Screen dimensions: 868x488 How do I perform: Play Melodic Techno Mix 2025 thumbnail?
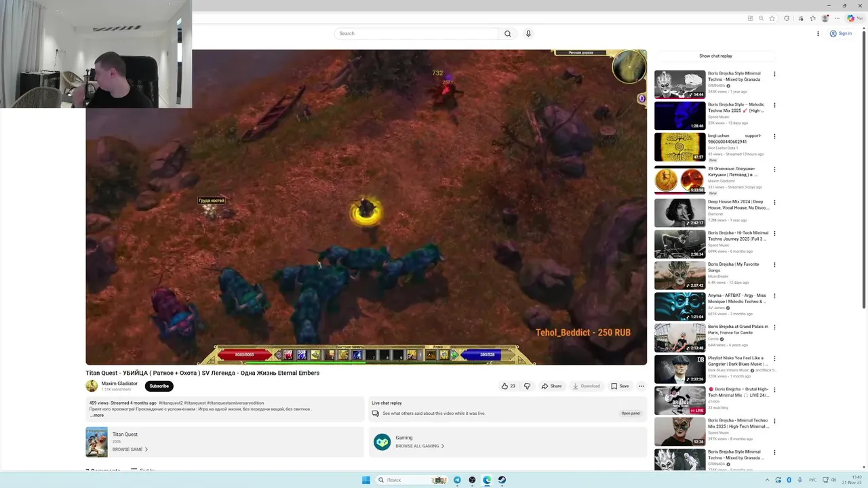(x=679, y=116)
